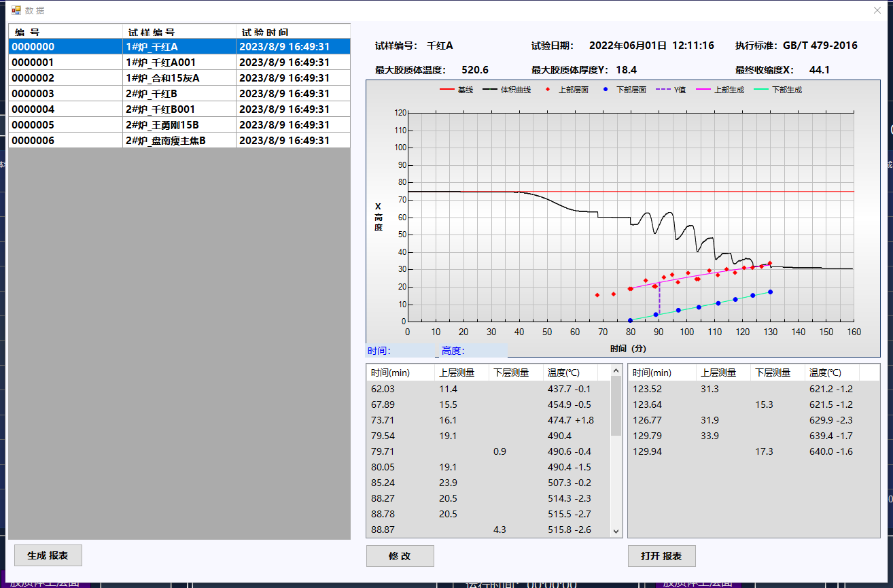
Task: Select the 129.79 row with 33.9
Action: click(754, 436)
